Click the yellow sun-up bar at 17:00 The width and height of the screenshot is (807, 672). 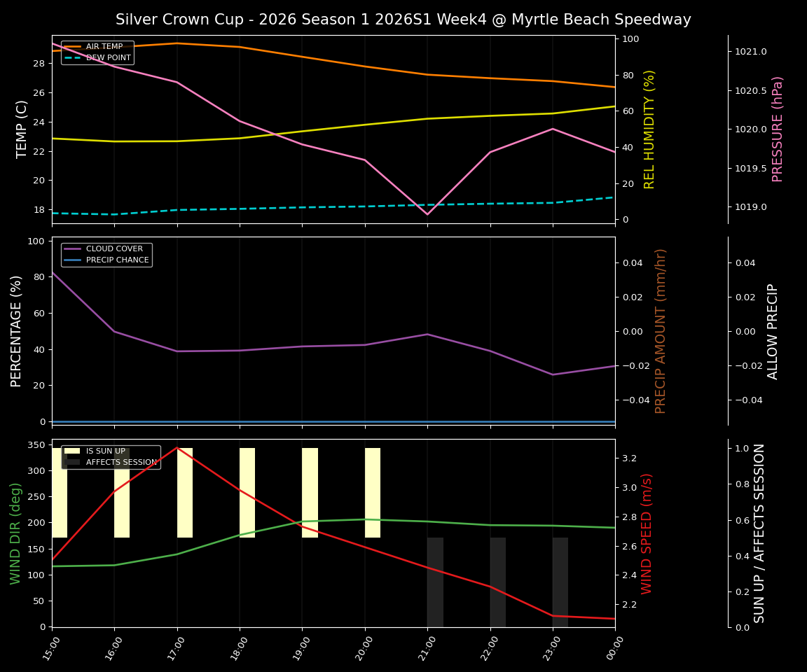pyautogui.click(x=184, y=490)
